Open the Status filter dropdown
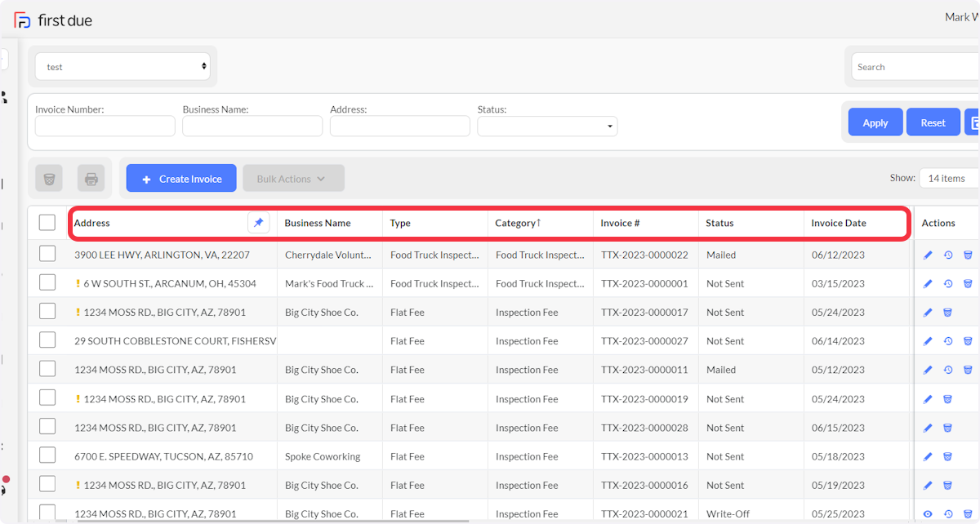This screenshot has height=524, width=980. click(547, 126)
